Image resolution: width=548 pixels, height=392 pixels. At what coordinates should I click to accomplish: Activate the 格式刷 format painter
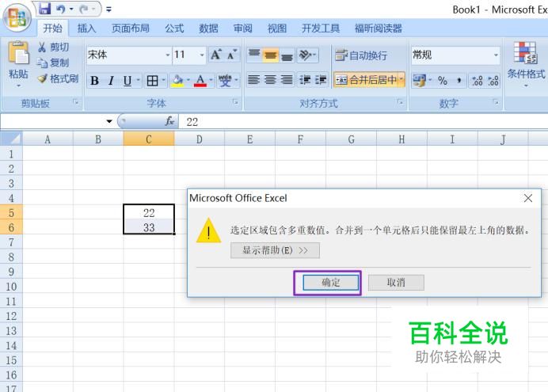58,78
